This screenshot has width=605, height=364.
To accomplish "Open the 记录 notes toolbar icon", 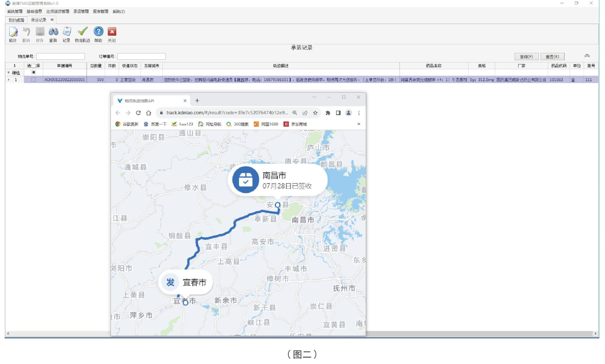I will (67, 32).
